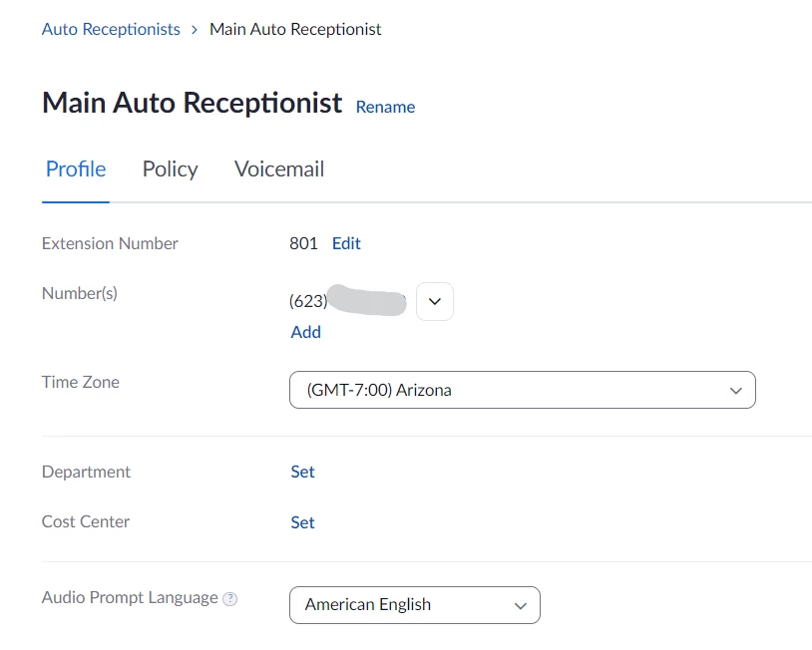The height and width of the screenshot is (650, 812).
Task: Switch to the Policy tab
Action: point(170,169)
